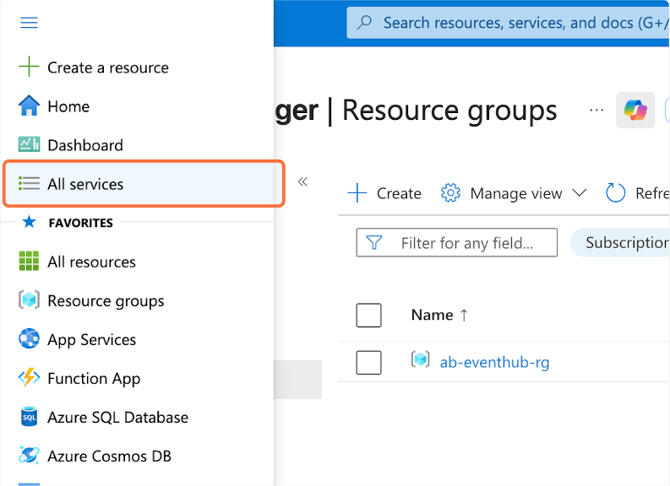Collapse the side pane with double chevron
This screenshot has height=486, width=670.
tap(303, 182)
